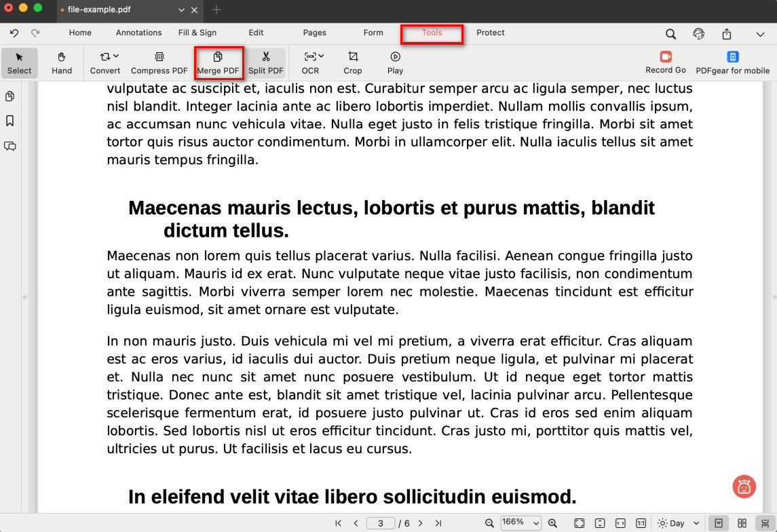Toggle single page view mode
777x532 pixels.
pos(719,523)
